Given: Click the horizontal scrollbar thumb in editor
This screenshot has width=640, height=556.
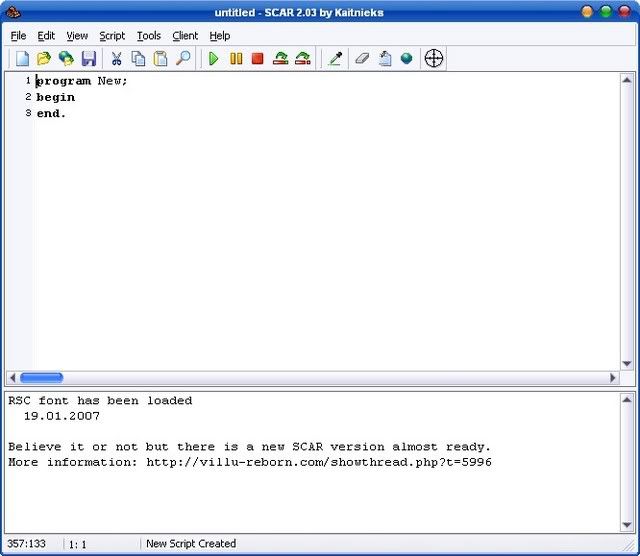Looking at the screenshot, I should click(41, 378).
